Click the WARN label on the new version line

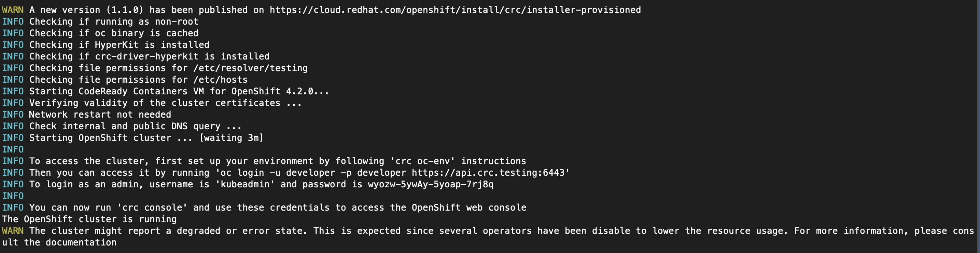point(13,10)
